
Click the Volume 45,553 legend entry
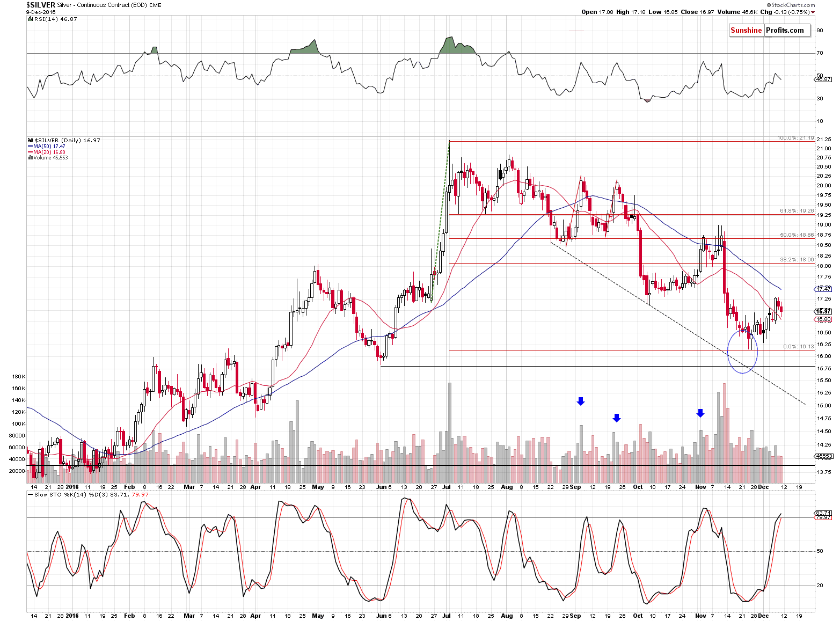click(x=50, y=158)
